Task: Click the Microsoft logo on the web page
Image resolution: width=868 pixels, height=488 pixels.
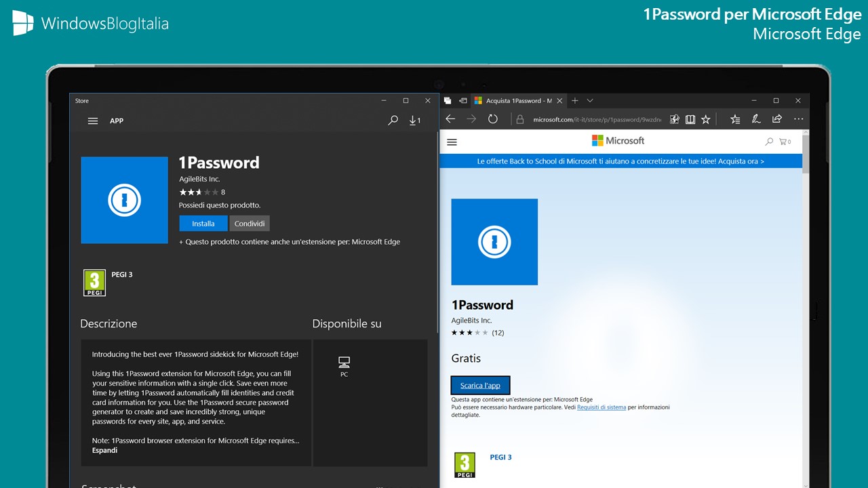Action: [618, 141]
